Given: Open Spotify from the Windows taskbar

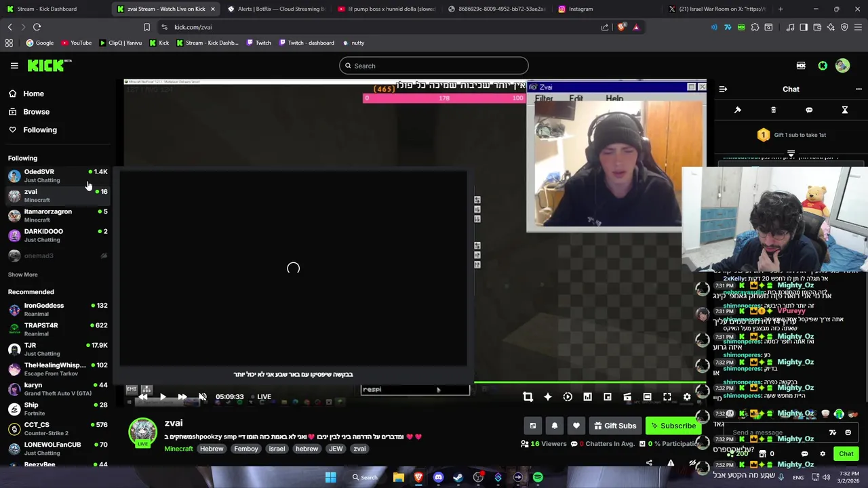Looking at the screenshot, I should click(x=538, y=477).
